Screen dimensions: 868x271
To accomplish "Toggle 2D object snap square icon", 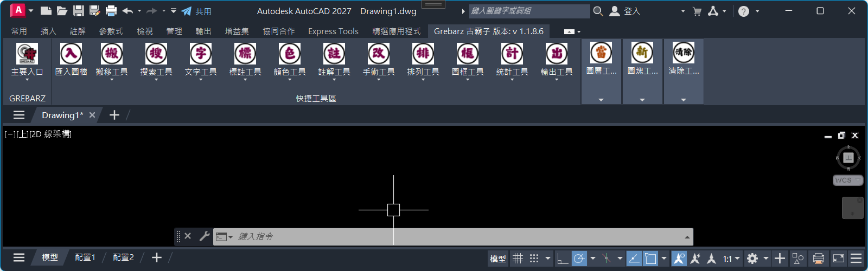I will tap(650, 259).
